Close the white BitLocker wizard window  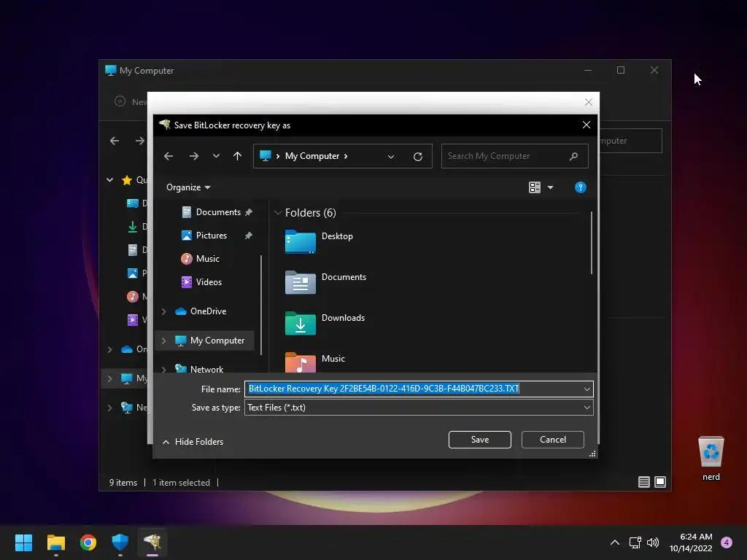(589, 102)
